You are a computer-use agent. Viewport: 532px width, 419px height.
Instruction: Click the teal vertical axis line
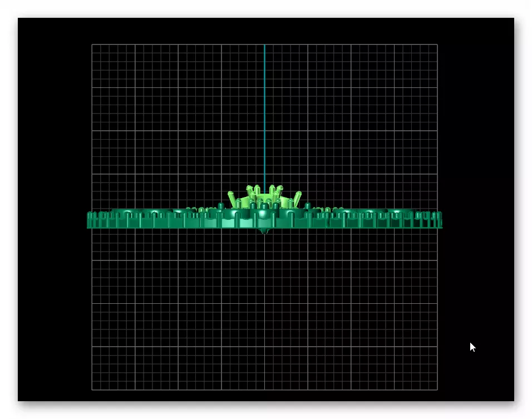[265, 119]
